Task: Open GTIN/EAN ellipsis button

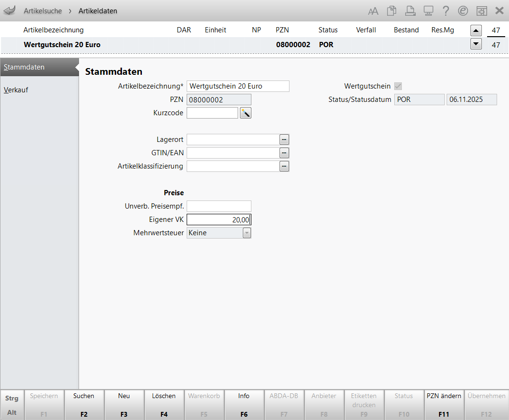Action: (284, 153)
